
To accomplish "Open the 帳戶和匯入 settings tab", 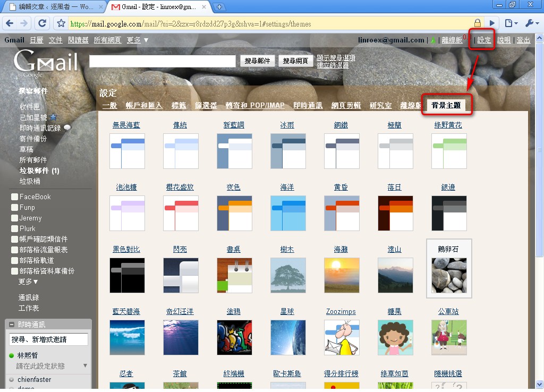I will pos(144,105).
